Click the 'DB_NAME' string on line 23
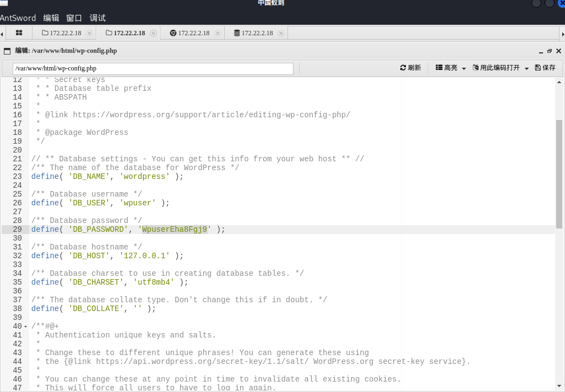565x392 pixels. [89, 177]
